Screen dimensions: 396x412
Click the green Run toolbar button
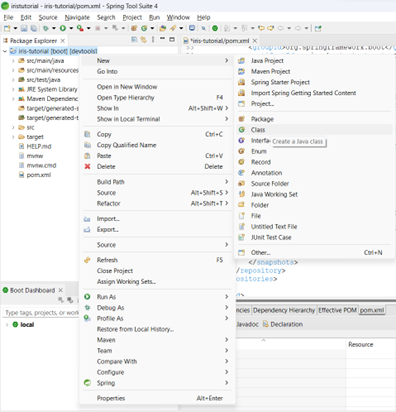(63, 29)
